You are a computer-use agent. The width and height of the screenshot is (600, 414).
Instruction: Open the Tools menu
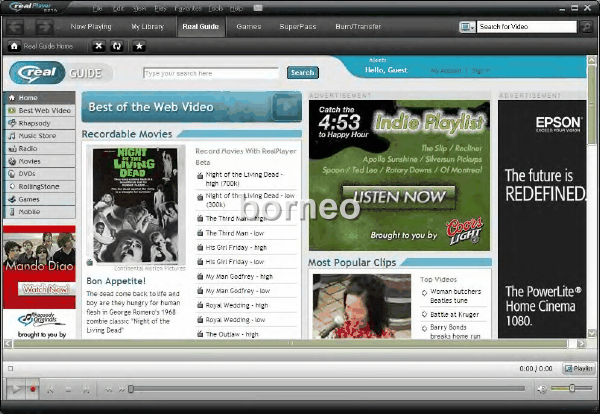tap(215, 8)
